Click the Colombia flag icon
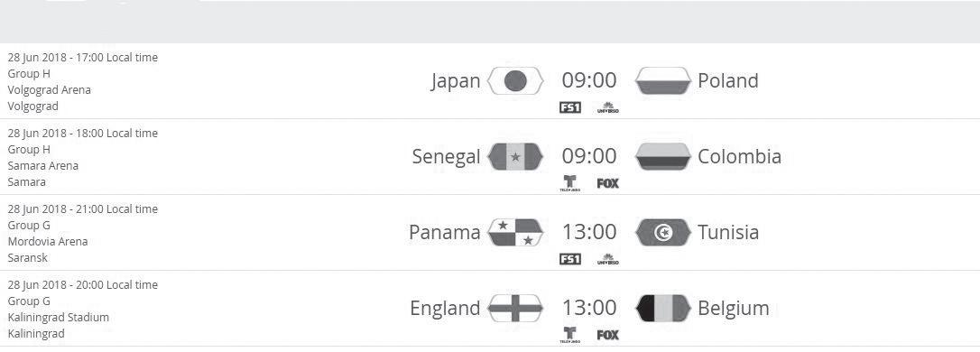 pyautogui.click(x=663, y=156)
